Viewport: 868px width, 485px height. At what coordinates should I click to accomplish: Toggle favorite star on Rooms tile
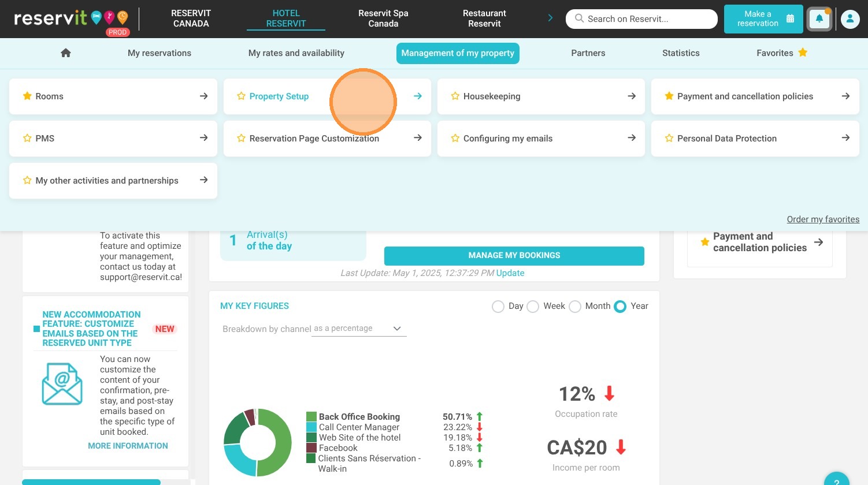click(27, 96)
